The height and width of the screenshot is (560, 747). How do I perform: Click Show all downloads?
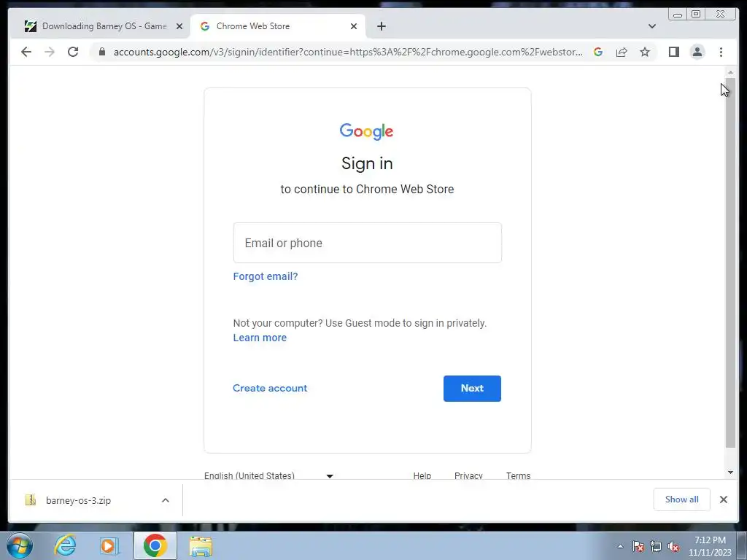coord(682,499)
